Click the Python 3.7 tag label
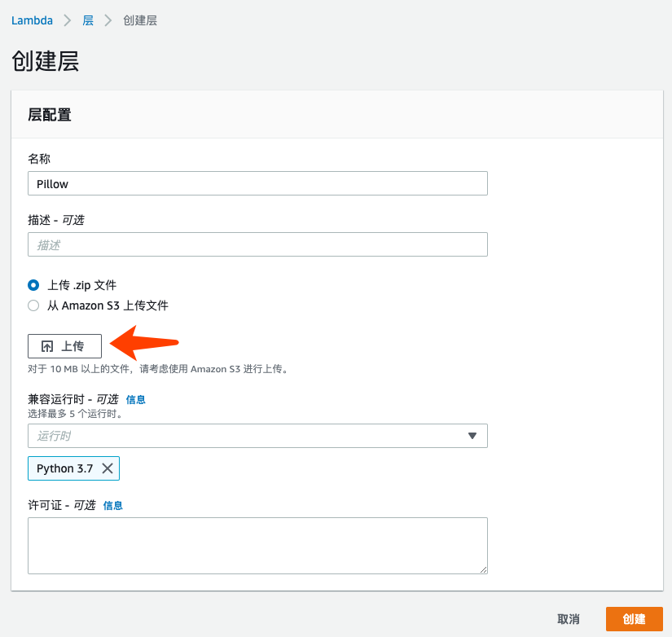 click(x=64, y=468)
